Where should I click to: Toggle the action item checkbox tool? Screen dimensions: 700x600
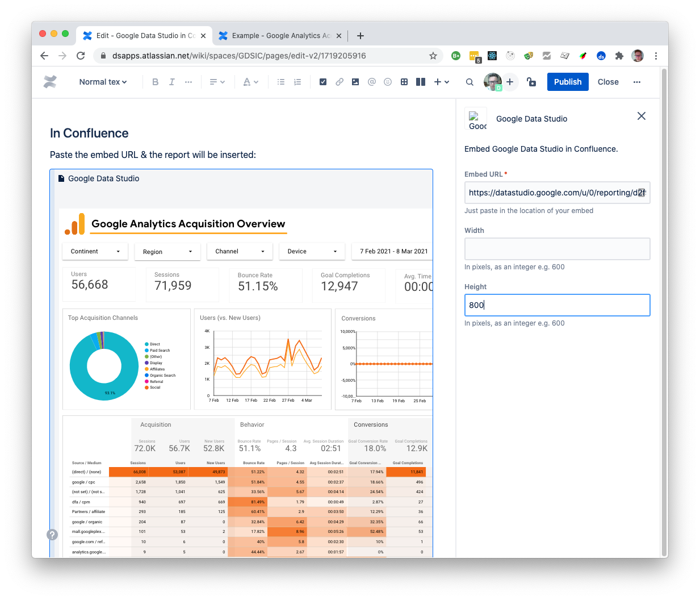tap(323, 82)
